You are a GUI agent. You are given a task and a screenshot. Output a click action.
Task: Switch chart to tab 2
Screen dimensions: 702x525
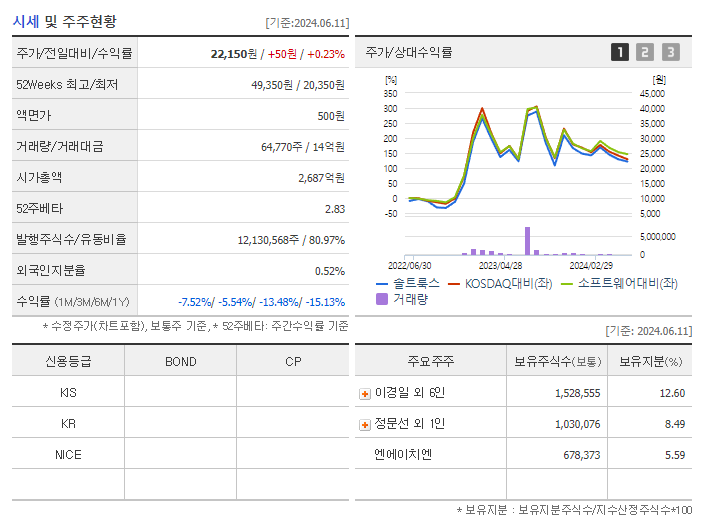(645, 52)
